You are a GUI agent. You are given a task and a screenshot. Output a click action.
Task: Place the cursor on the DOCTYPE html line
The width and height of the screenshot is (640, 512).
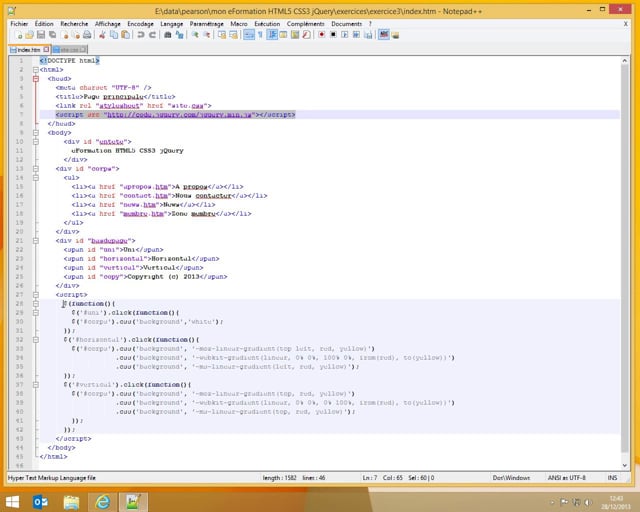tap(69, 61)
